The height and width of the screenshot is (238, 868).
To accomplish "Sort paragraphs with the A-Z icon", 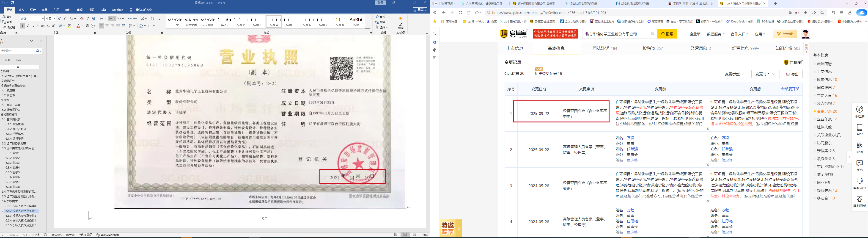I will tap(153, 19).
